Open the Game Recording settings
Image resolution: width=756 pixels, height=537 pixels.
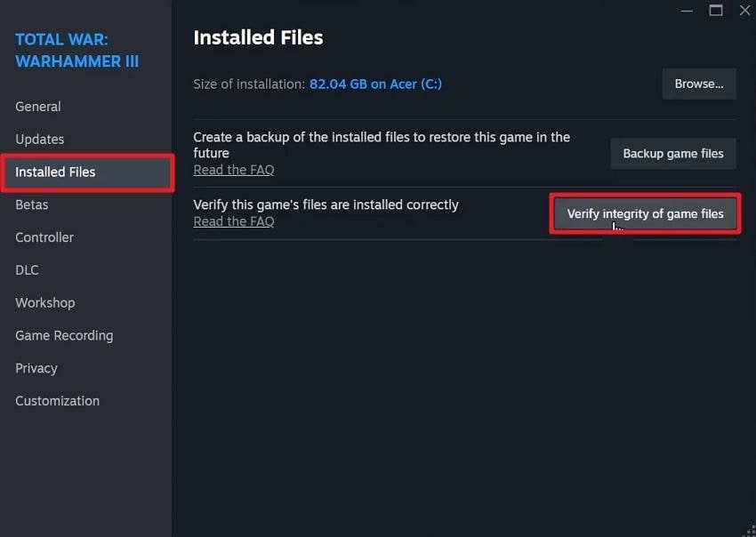coord(63,335)
